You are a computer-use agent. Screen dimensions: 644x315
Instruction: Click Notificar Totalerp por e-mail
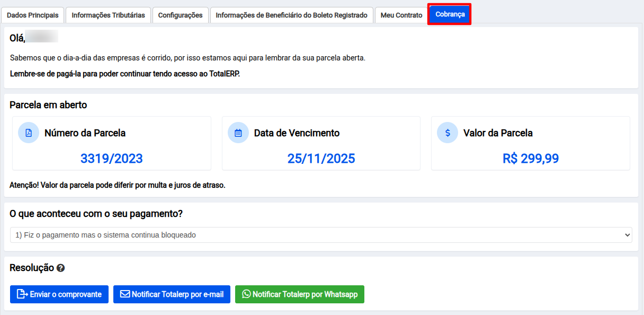(x=172, y=294)
